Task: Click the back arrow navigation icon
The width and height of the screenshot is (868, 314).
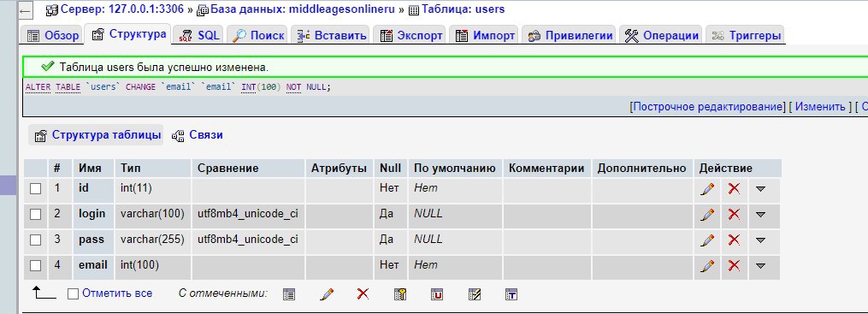Action: (26, 10)
